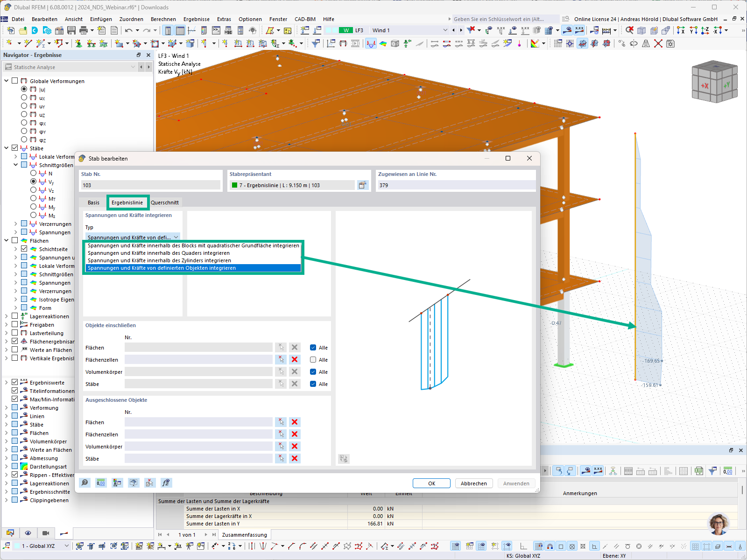The width and height of the screenshot is (747, 560).
Task: Check the Verformung checkbox in results panel
Action: 14,407
